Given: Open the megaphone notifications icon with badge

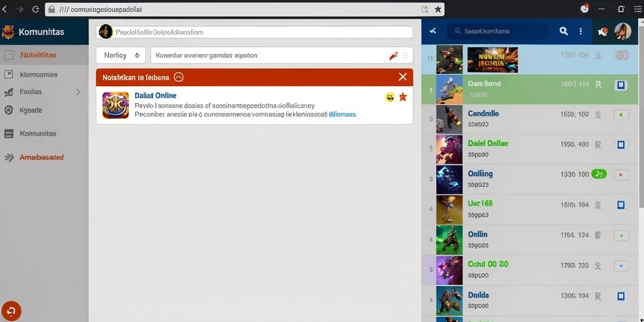Looking at the screenshot, I should click(602, 31).
